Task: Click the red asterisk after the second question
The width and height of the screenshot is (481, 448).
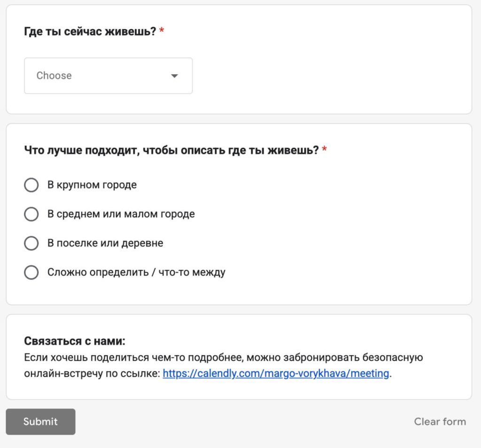Action: (325, 150)
